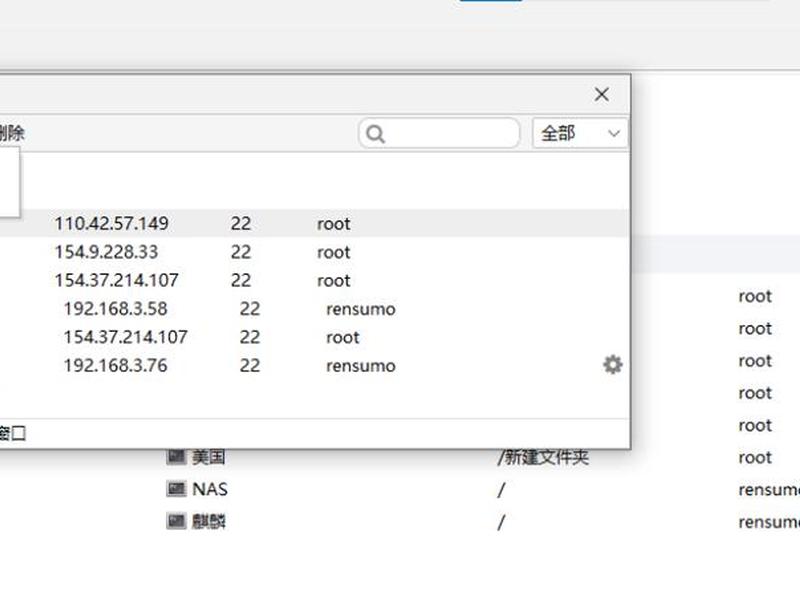800x600 pixels.
Task: Click the magnifier icon in the search box
Action: coord(376,134)
